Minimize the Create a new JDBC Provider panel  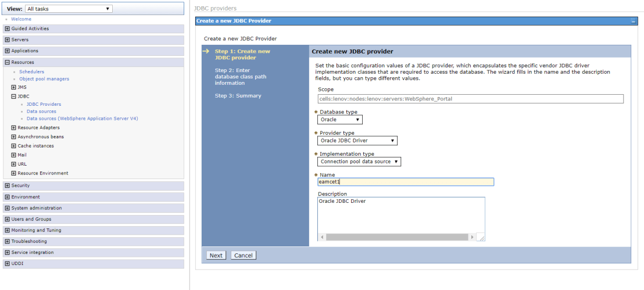(x=633, y=21)
